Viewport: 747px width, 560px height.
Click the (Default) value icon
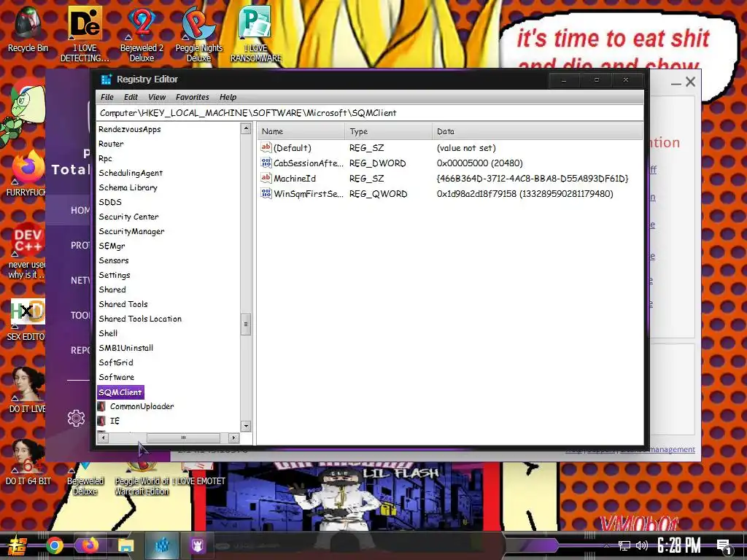(266, 147)
